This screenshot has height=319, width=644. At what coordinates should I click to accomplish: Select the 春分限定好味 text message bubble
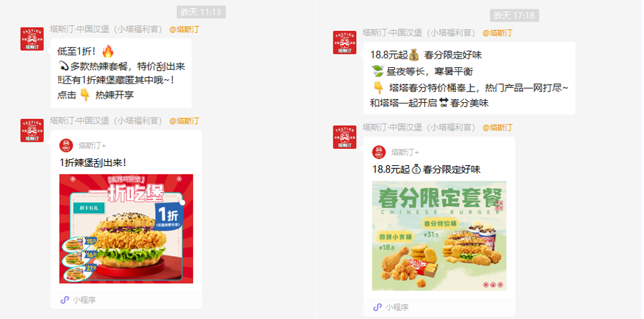click(469, 78)
